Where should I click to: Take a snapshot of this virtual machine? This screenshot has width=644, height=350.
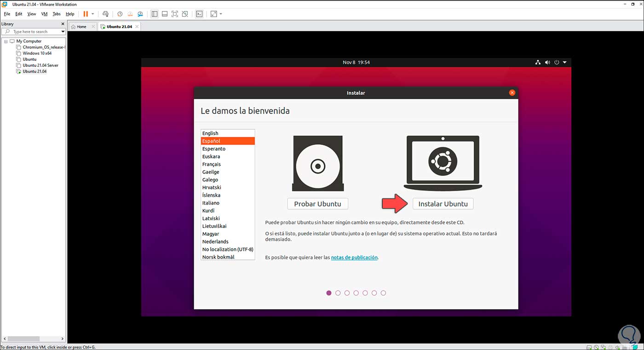point(120,14)
